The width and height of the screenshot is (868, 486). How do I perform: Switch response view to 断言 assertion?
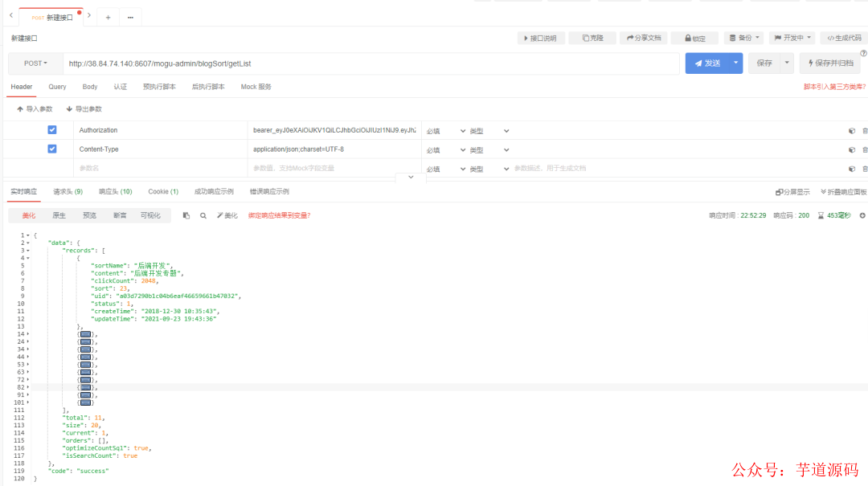(x=120, y=216)
